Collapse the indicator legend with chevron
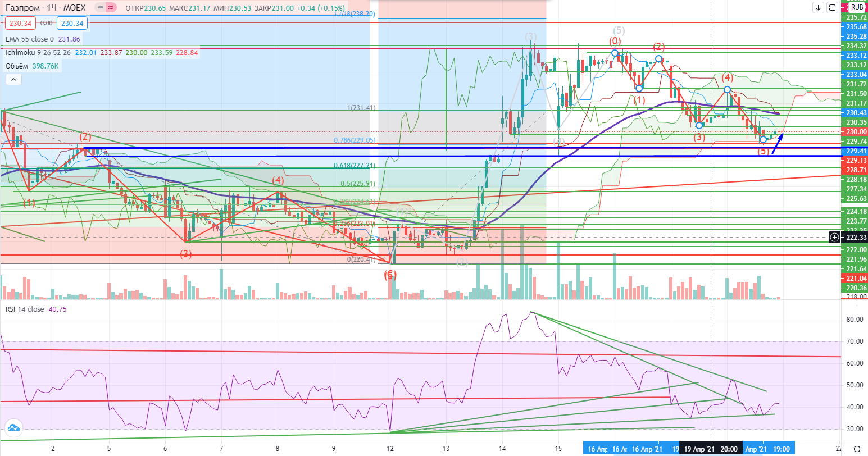The height and width of the screenshot is (456, 868). pyautogui.click(x=13, y=80)
